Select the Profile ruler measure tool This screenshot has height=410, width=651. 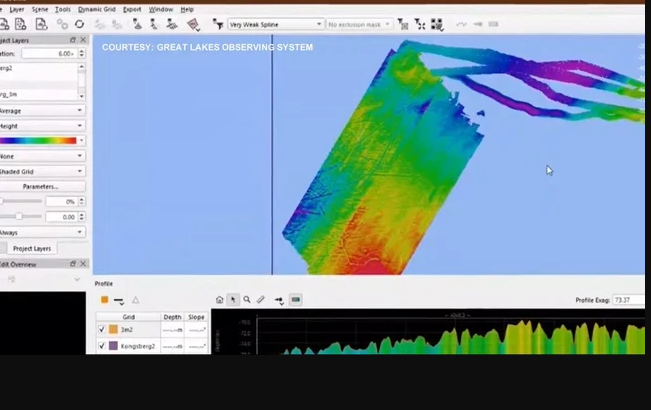tap(261, 300)
